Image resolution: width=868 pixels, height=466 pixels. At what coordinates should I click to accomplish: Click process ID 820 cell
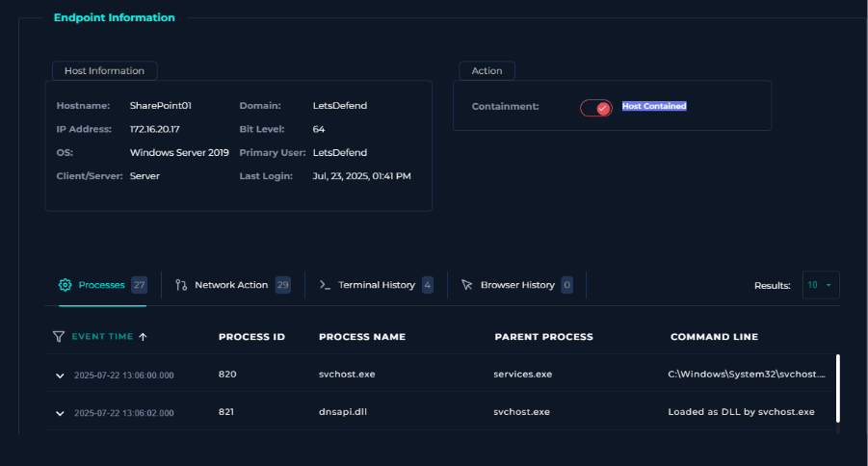[227, 375]
